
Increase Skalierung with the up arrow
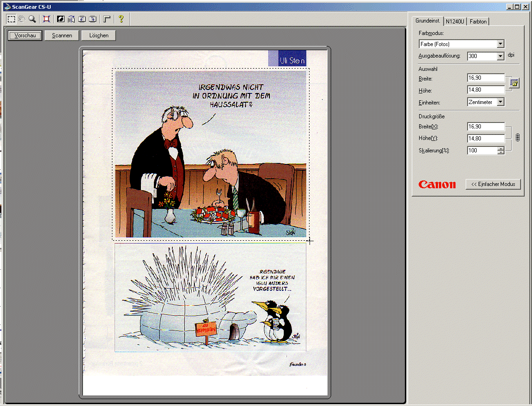tap(501, 148)
